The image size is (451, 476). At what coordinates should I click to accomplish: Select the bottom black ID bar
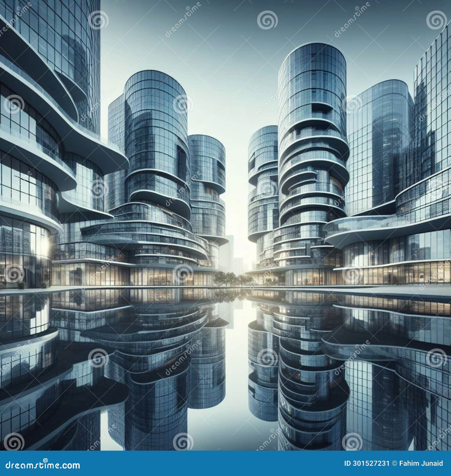click(225, 464)
